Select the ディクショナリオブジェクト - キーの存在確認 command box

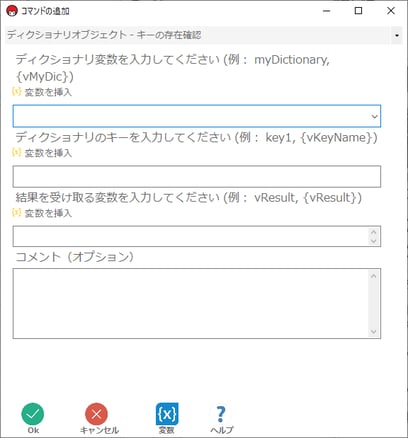click(x=204, y=35)
